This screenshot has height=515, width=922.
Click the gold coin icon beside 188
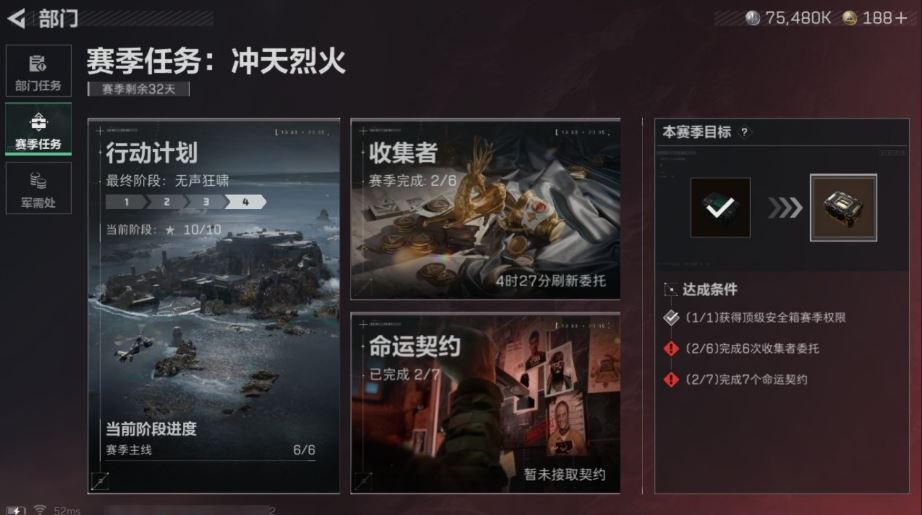click(x=849, y=18)
